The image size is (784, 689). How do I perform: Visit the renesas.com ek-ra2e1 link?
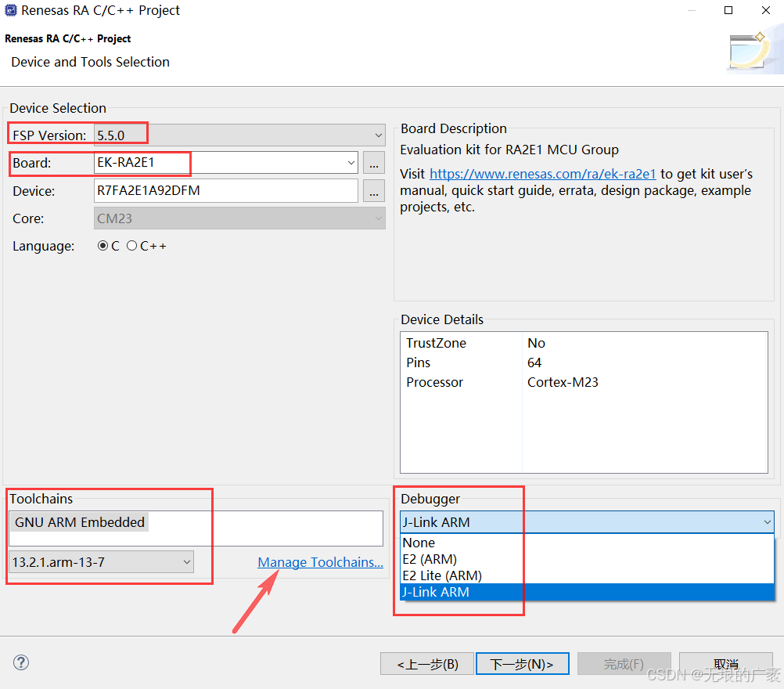tap(542, 174)
